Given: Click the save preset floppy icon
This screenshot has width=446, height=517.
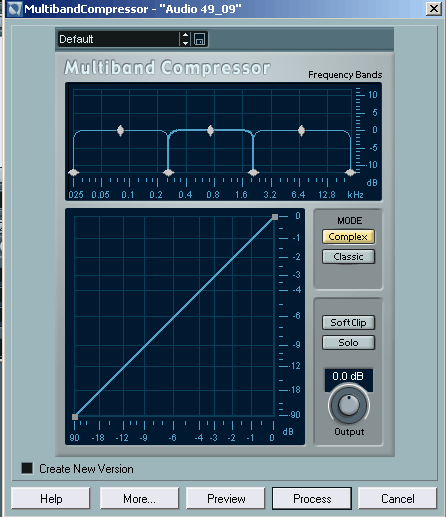Looking at the screenshot, I should click(x=199, y=39).
